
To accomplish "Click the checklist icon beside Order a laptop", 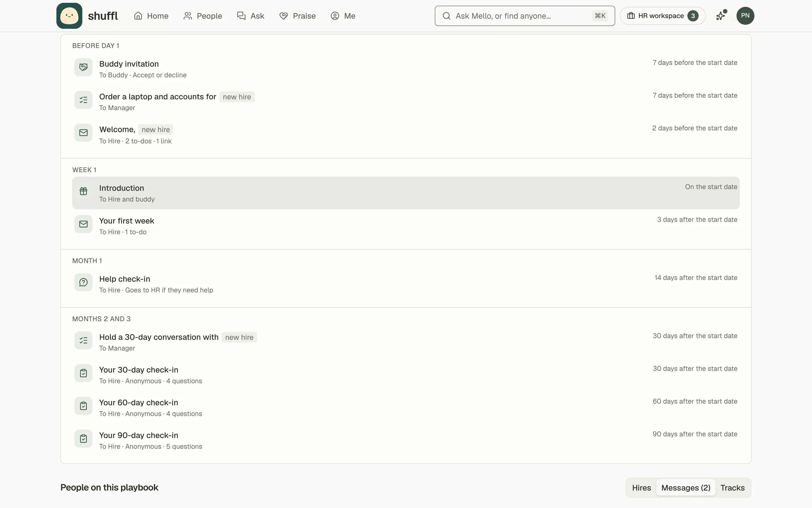I will tap(83, 100).
